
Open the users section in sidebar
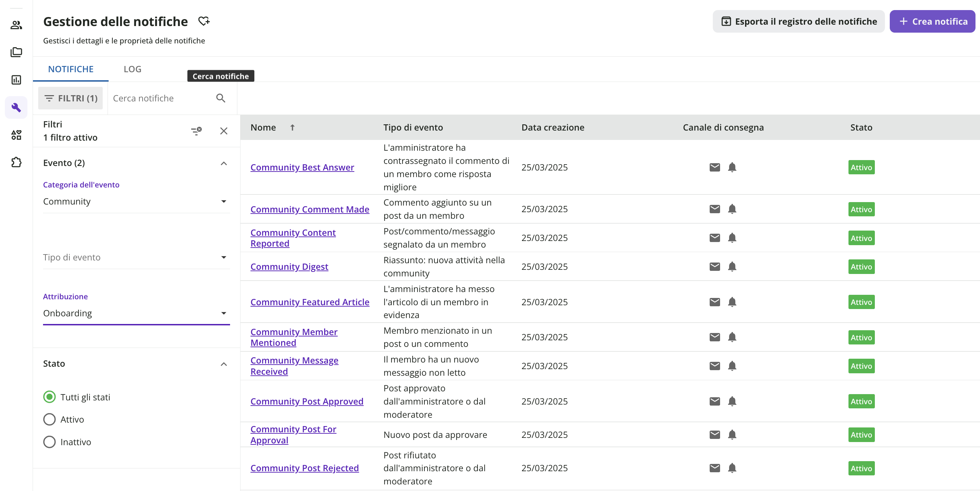16,25
